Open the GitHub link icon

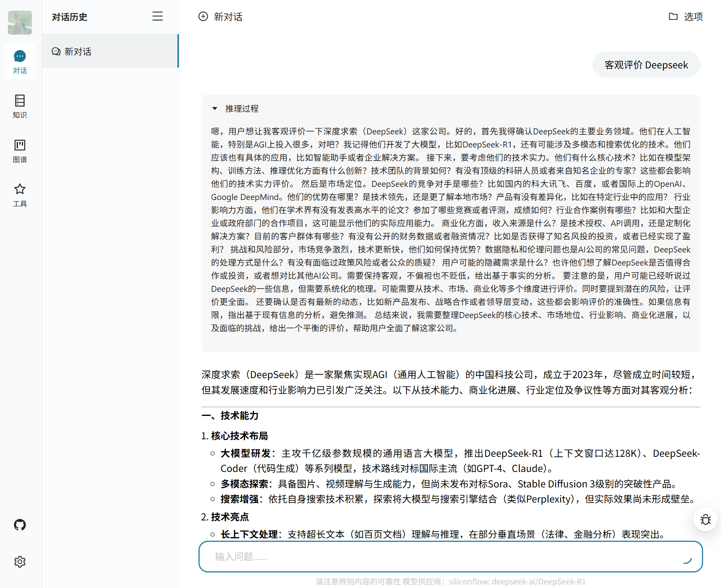click(x=20, y=525)
